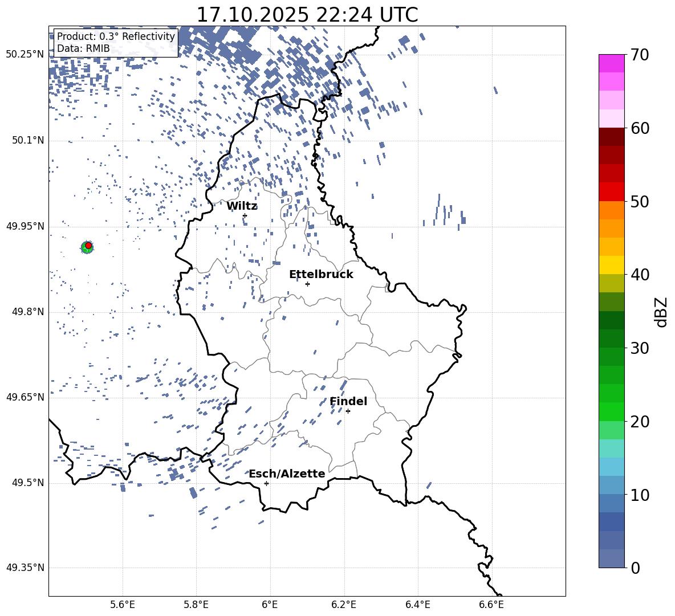Pick the red 50 dBZ color band
675x616 pixels.
click(612, 192)
